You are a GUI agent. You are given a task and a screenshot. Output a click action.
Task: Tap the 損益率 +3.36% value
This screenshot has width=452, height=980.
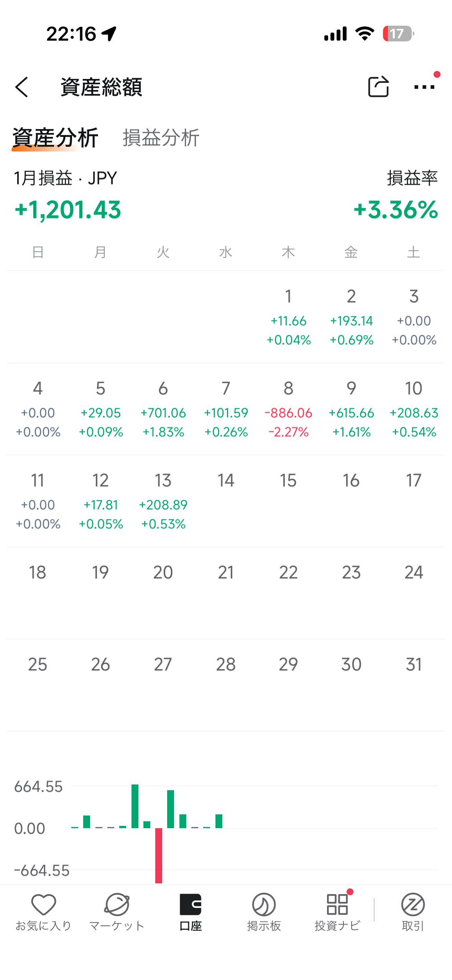[396, 210]
